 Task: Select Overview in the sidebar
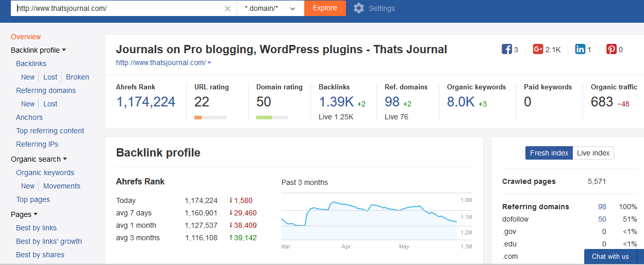point(26,37)
